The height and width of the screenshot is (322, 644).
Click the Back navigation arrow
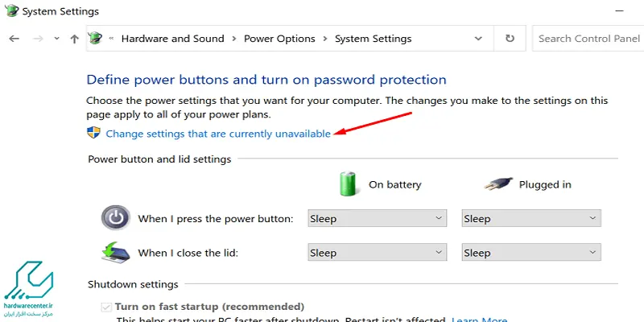pos(14,39)
